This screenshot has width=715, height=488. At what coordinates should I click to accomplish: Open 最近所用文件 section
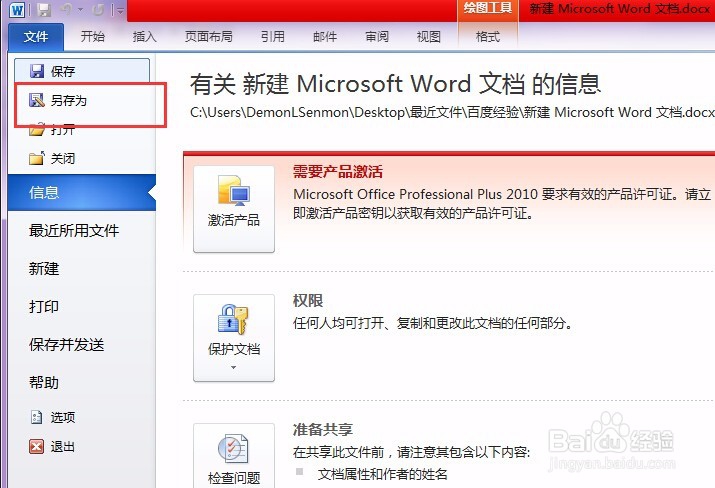point(74,231)
